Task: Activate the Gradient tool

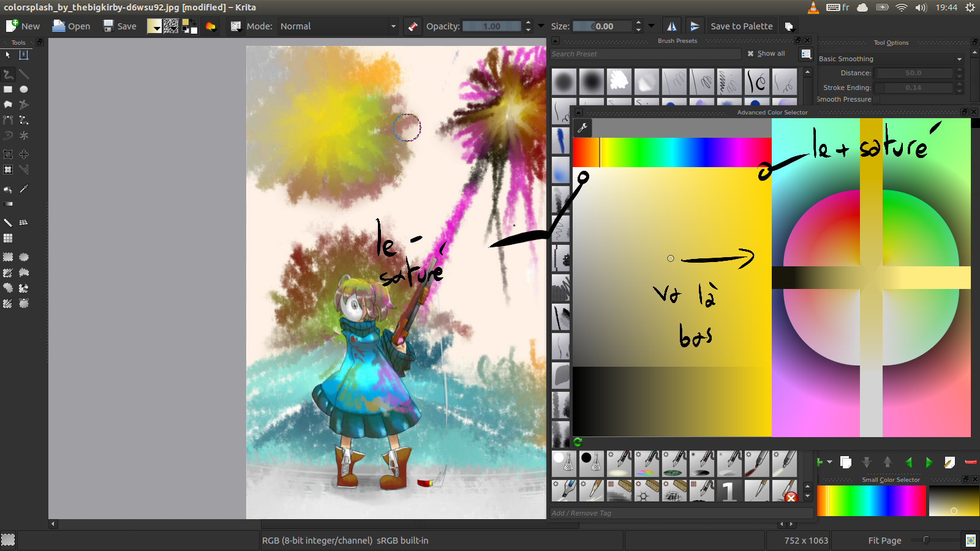Action: tap(8, 204)
